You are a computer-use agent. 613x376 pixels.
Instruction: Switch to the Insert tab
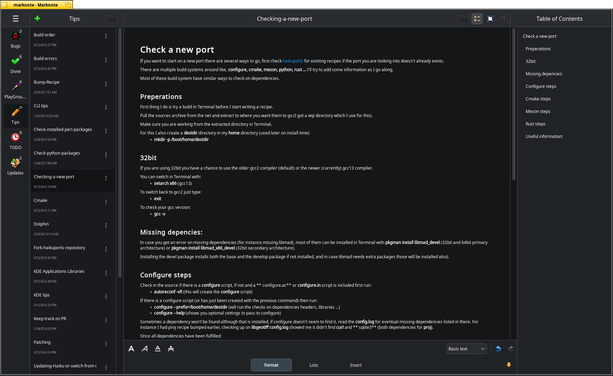click(356, 365)
